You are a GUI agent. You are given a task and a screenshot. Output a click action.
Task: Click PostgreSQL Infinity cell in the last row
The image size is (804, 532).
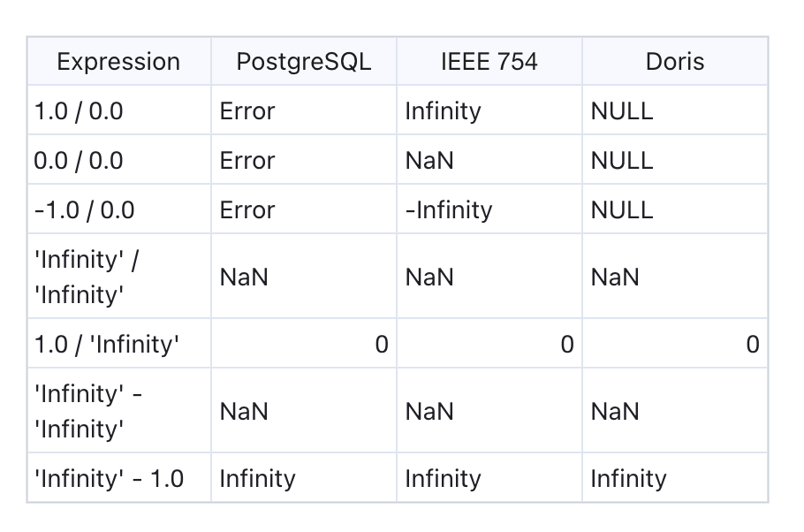tap(257, 479)
